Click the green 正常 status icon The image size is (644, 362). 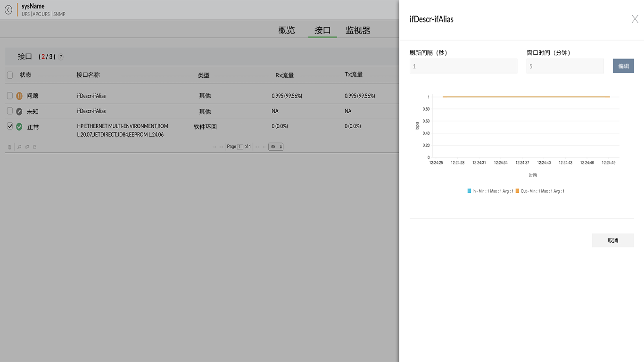[19, 127]
